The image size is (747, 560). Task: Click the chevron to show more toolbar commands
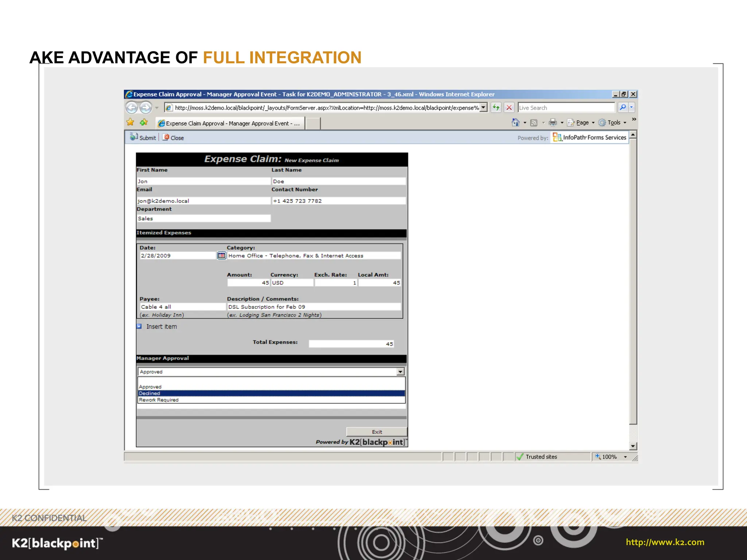(x=634, y=119)
